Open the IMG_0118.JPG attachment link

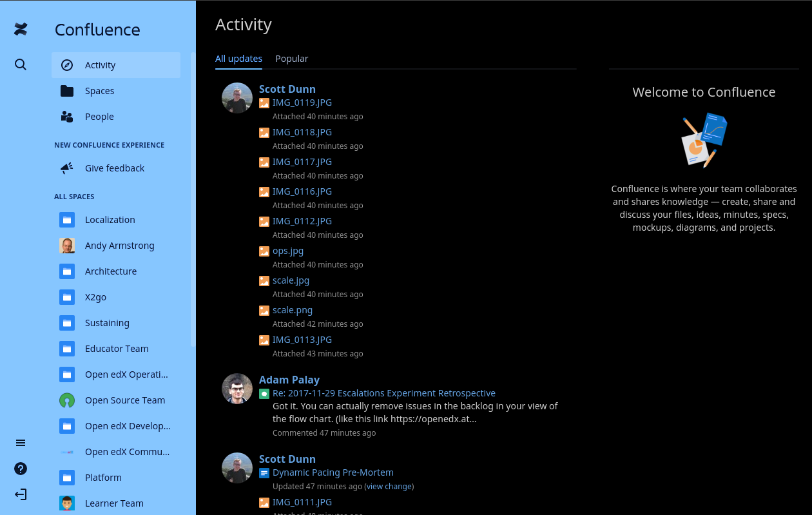(x=302, y=132)
